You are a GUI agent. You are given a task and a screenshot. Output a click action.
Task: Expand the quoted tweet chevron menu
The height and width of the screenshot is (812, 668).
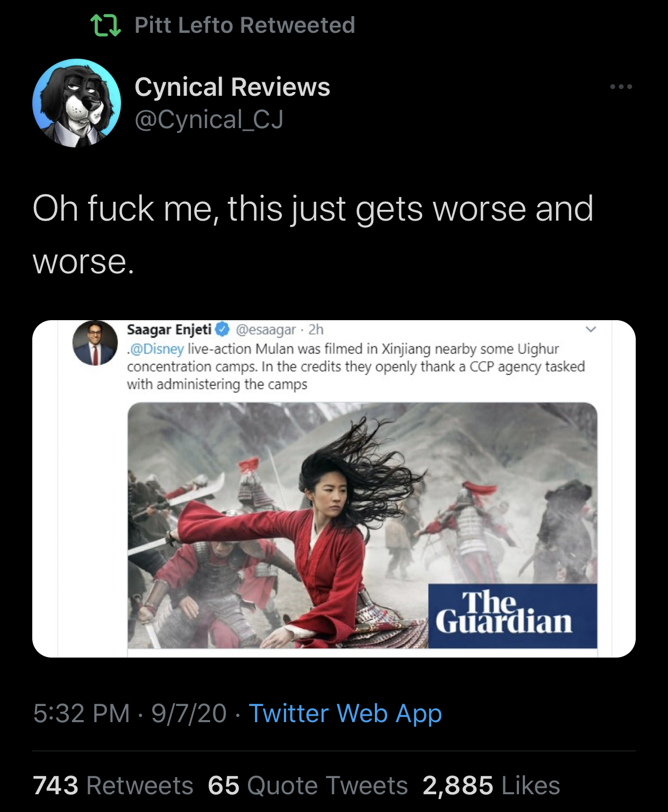[591, 329]
